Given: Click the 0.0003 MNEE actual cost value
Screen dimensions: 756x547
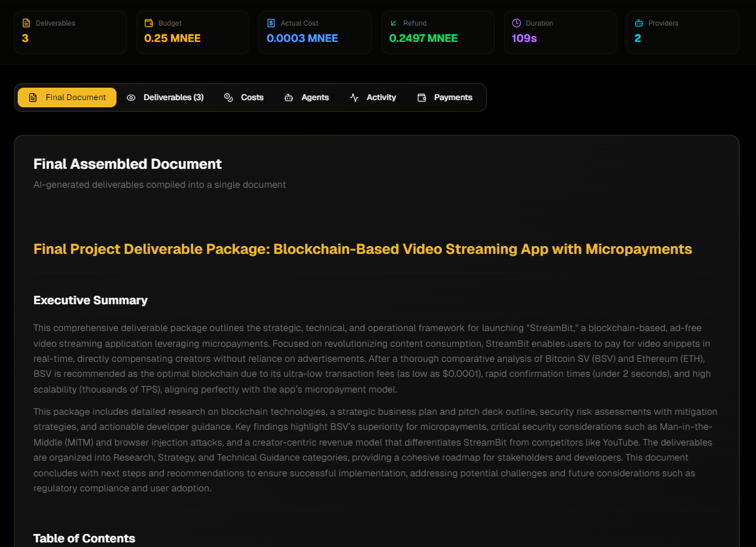Looking at the screenshot, I should pyautogui.click(x=302, y=38).
